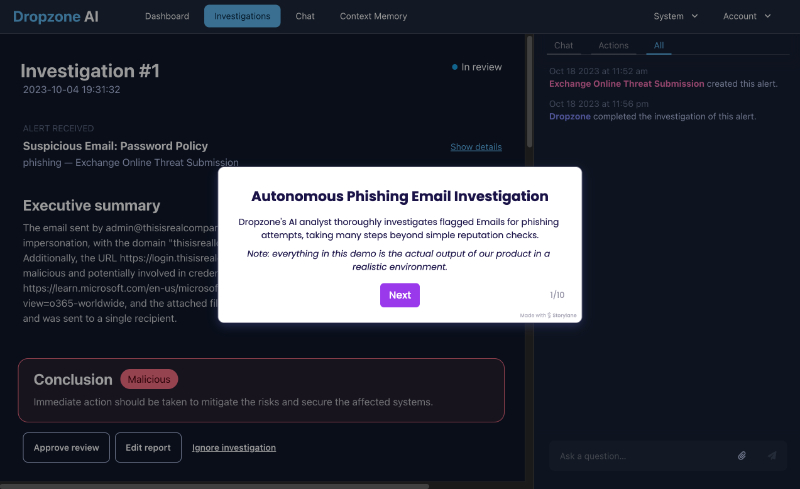This screenshot has height=489, width=800.
Task: Switch to the All tab
Action: point(659,45)
